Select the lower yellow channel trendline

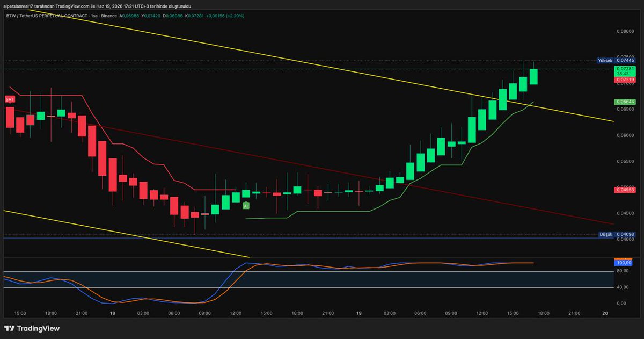pos(127,234)
